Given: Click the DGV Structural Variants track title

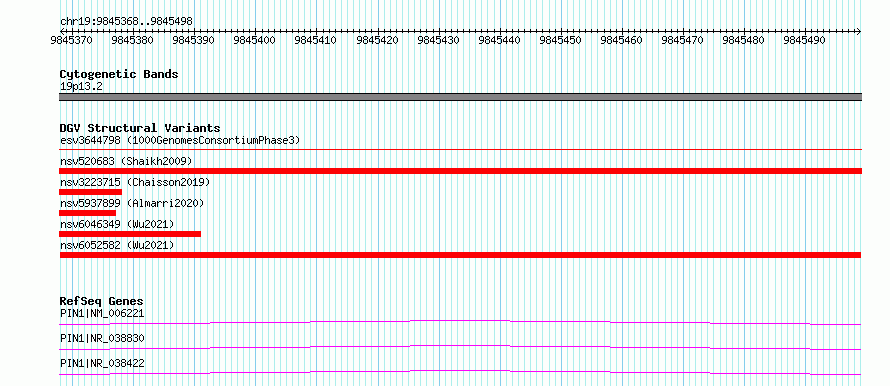Looking at the screenshot, I should (x=140, y=128).
